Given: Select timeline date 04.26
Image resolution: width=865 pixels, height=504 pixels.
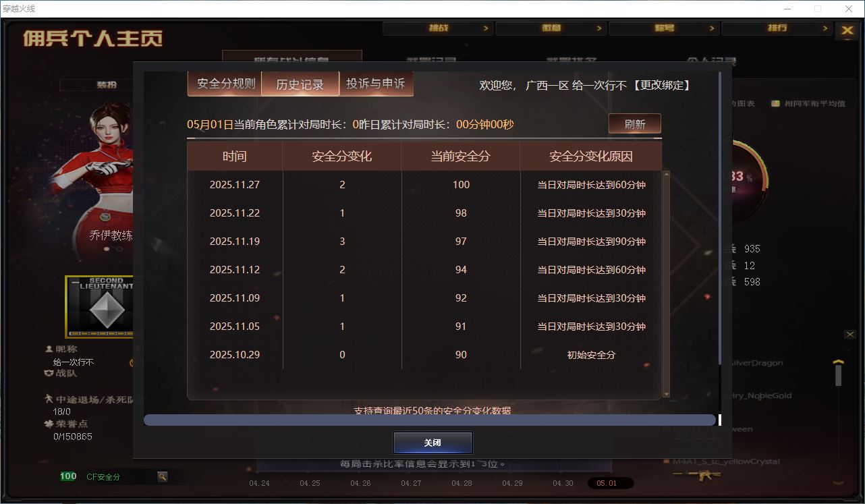Looking at the screenshot, I should (x=360, y=483).
